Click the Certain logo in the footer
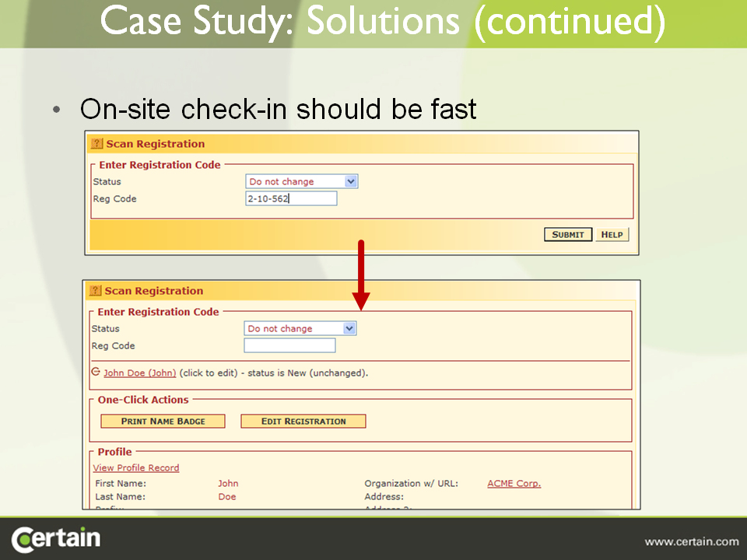The height and width of the screenshot is (560, 747). (56, 539)
